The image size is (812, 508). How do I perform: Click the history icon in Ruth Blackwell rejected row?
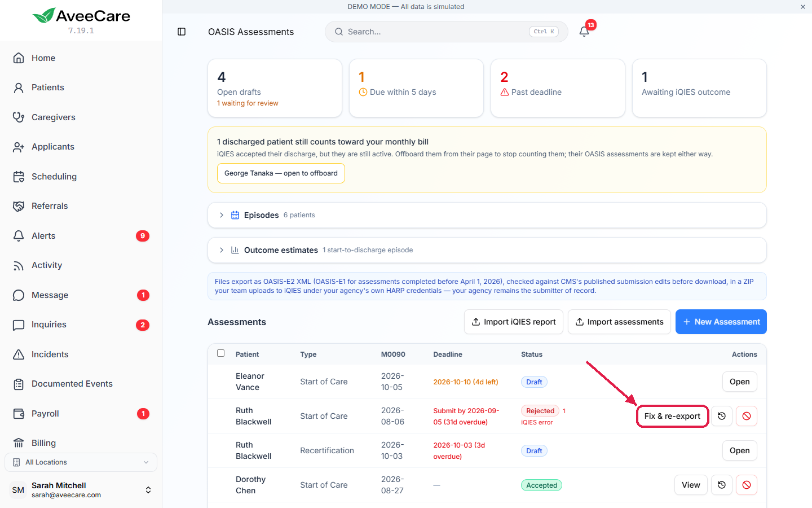tap(722, 416)
